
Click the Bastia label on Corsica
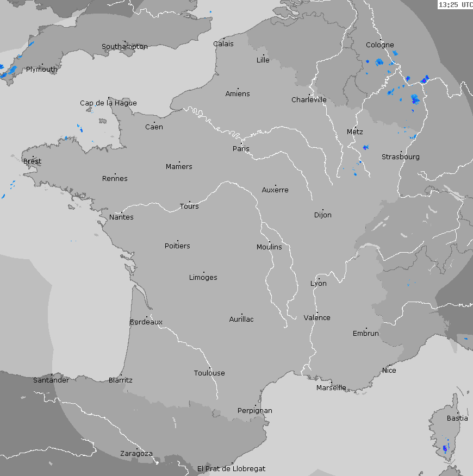[457, 418]
